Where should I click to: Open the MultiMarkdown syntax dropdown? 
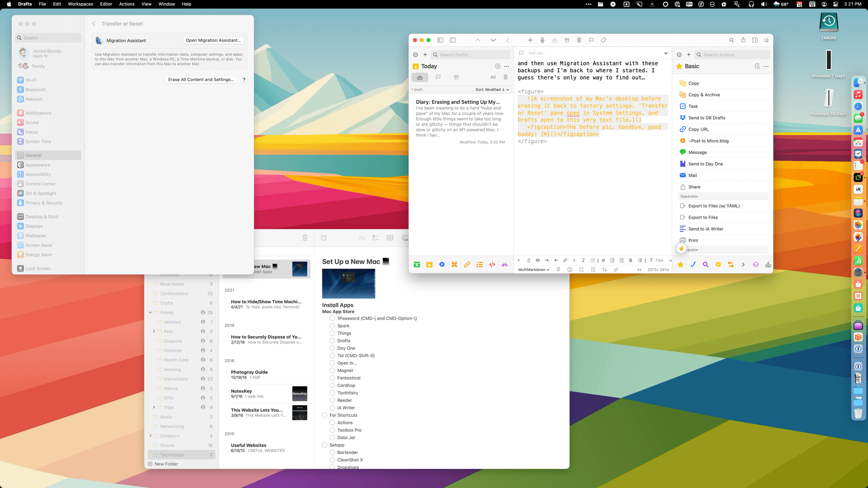[534, 270]
